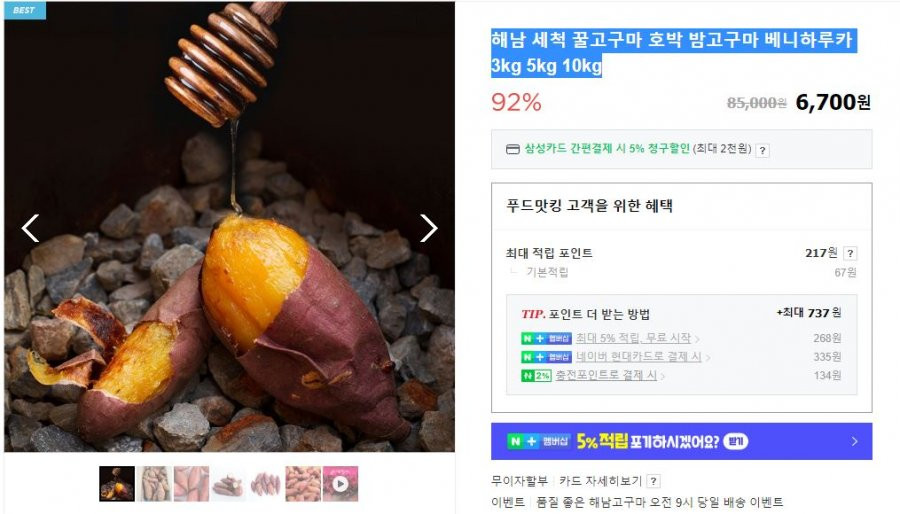The image size is (900, 514).
Task: Show the next product image
Action: (428, 228)
